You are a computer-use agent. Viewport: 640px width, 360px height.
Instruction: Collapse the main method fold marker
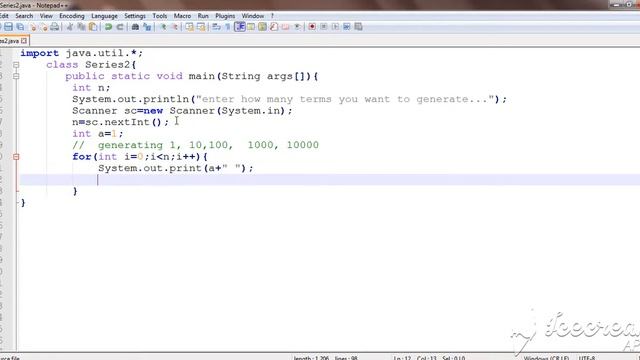point(16,76)
